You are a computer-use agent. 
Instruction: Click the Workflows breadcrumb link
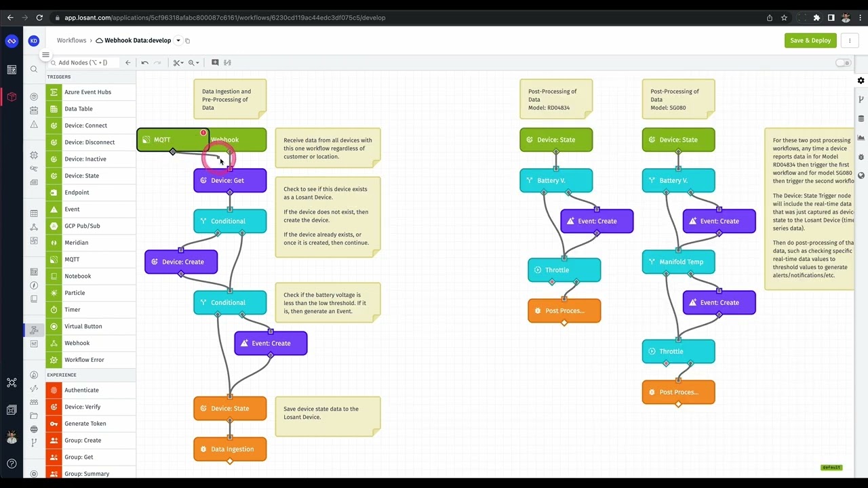pyautogui.click(x=71, y=41)
